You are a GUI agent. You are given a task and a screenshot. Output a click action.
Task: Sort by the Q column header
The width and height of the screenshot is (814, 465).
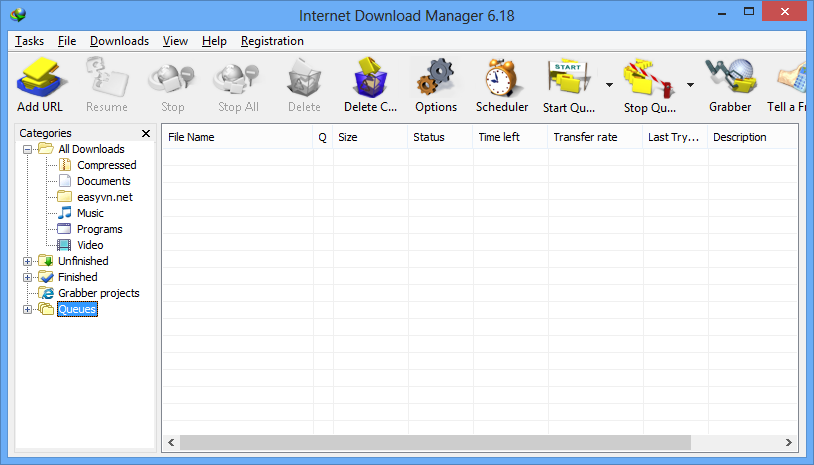pos(322,137)
